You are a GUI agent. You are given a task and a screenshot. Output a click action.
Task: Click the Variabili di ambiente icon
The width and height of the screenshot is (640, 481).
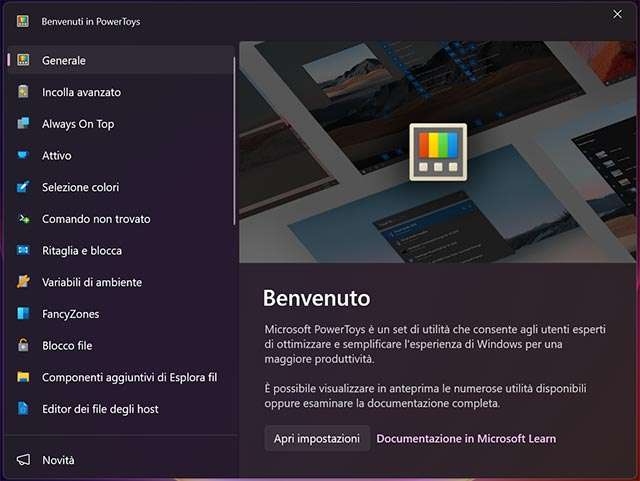(23, 282)
